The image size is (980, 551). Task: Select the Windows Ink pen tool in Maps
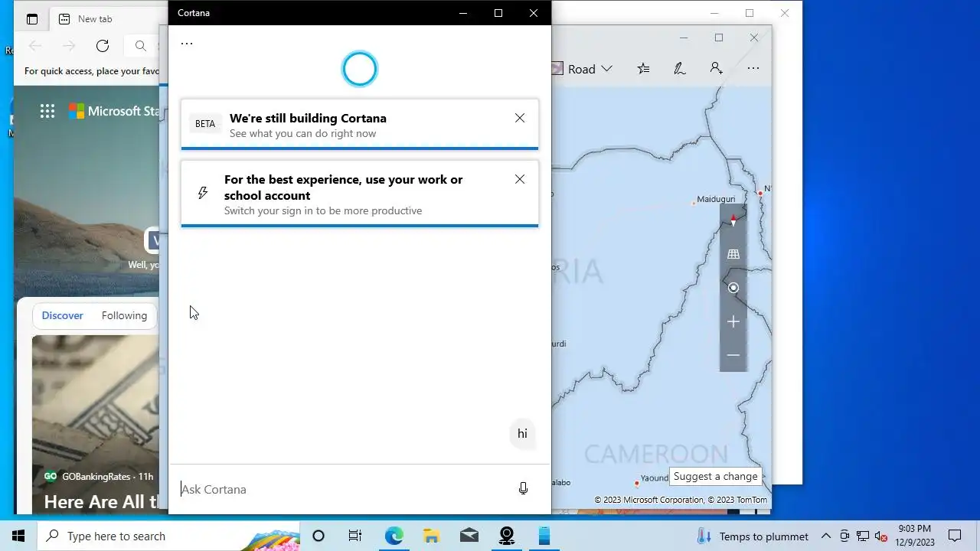tap(679, 69)
